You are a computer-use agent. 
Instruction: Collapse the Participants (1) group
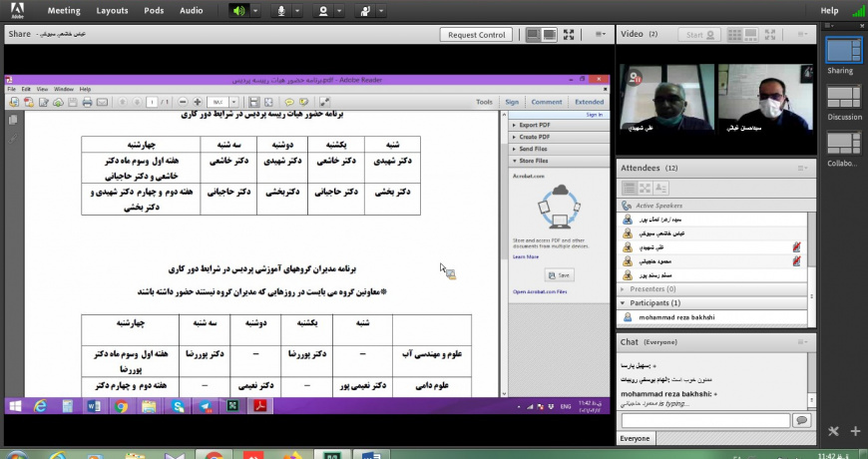pos(623,303)
